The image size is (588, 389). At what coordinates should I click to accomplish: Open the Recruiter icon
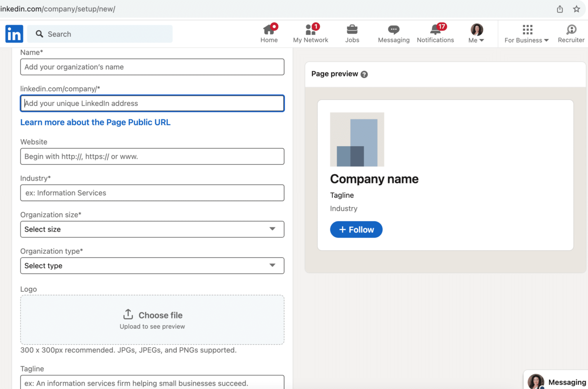pos(571,30)
